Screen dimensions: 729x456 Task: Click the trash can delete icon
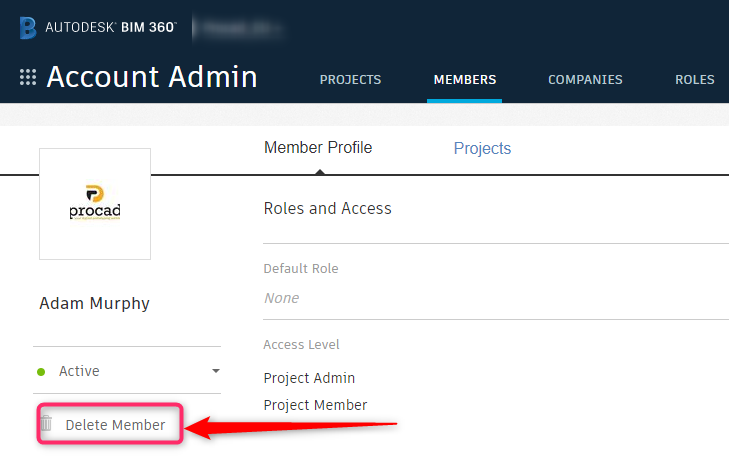point(46,423)
